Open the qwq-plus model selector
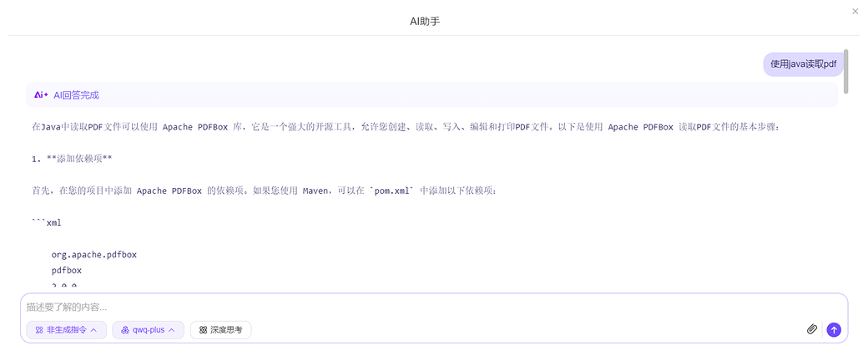Image resolution: width=868 pixels, height=361 pixels. (x=148, y=330)
